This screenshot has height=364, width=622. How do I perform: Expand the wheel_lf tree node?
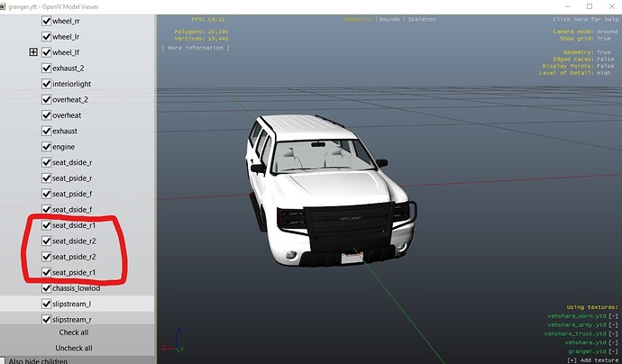point(33,52)
